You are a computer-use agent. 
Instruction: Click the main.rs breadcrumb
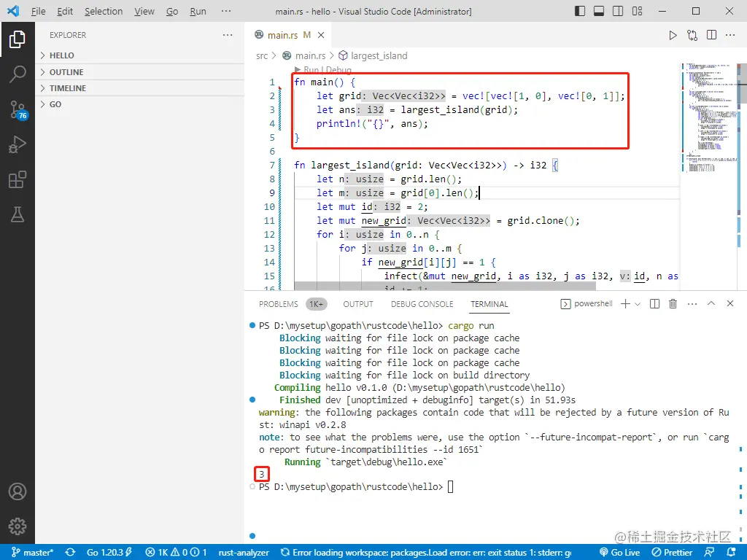click(x=310, y=55)
